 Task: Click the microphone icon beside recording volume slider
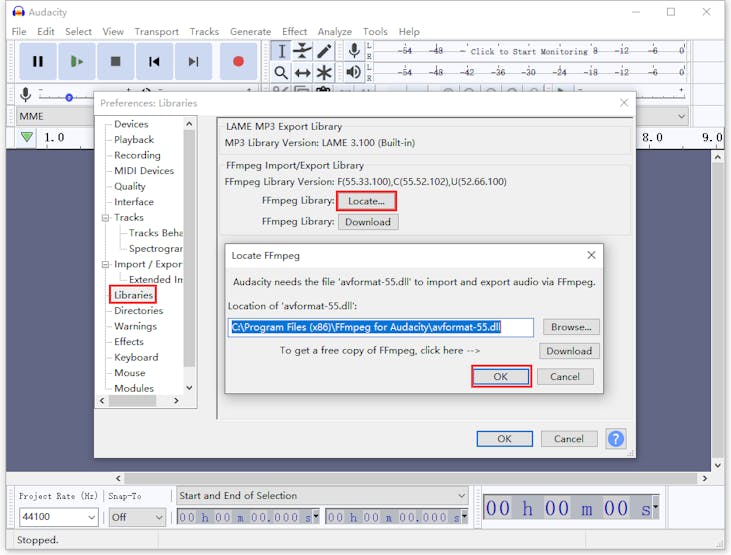(26, 95)
